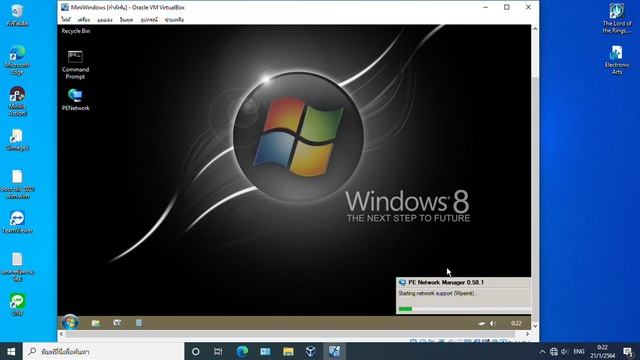Open the folder icon on the VM taskbar
The width and height of the screenshot is (640, 360).
96,323
